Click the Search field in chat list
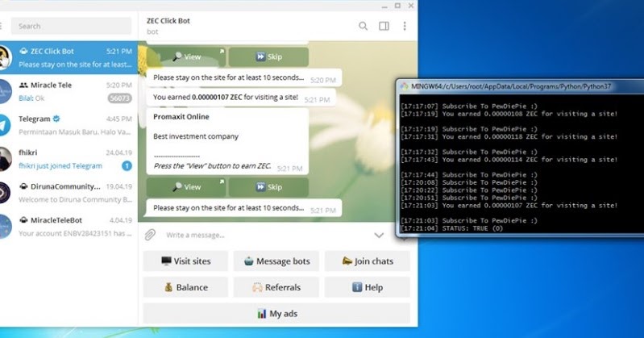The image size is (644, 338). tap(71, 27)
